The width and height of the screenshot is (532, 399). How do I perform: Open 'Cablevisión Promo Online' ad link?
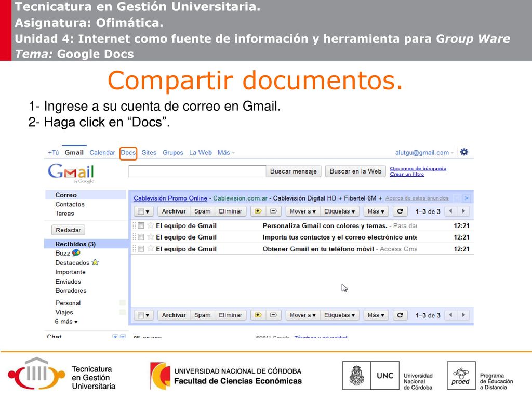[170, 198]
